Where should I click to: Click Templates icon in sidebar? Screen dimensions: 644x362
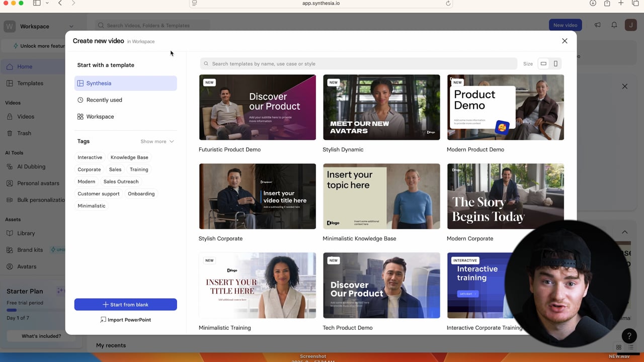(10, 83)
